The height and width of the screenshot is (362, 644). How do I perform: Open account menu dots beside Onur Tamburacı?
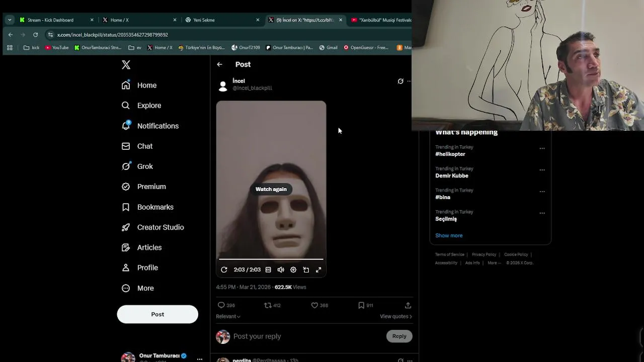tap(200, 359)
